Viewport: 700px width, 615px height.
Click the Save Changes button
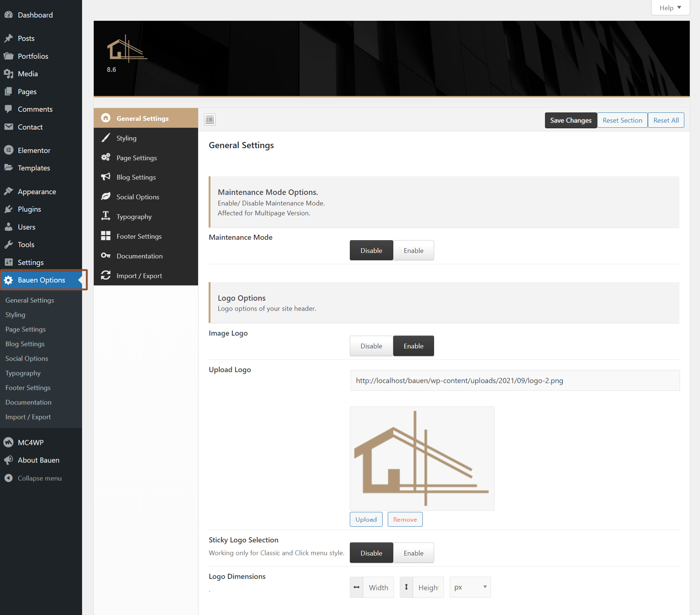(x=571, y=120)
